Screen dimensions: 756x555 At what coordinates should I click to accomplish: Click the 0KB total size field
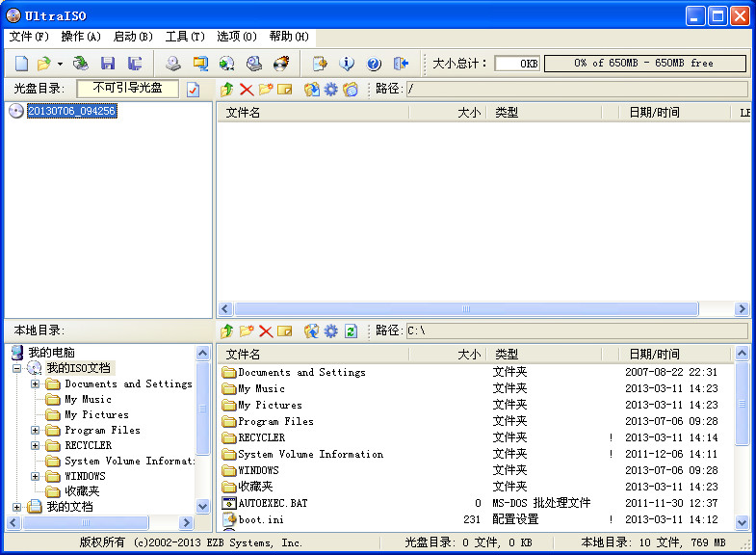pos(517,64)
